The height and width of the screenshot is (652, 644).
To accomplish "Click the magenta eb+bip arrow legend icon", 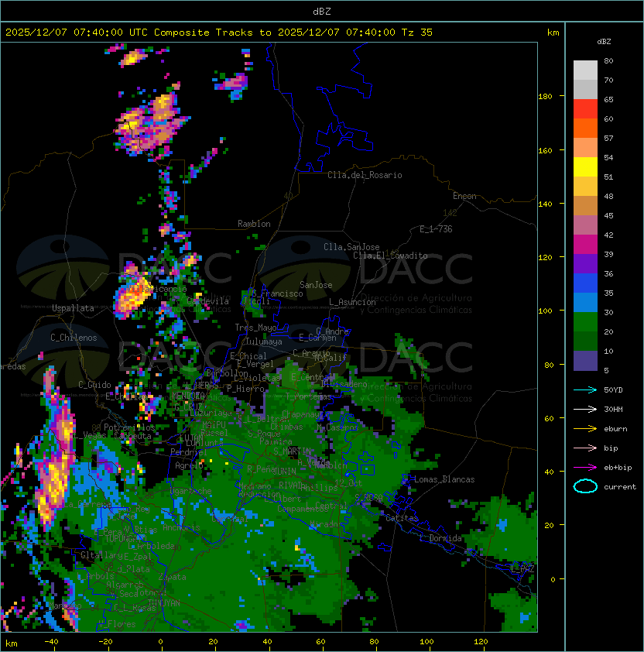I will (585, 468).
